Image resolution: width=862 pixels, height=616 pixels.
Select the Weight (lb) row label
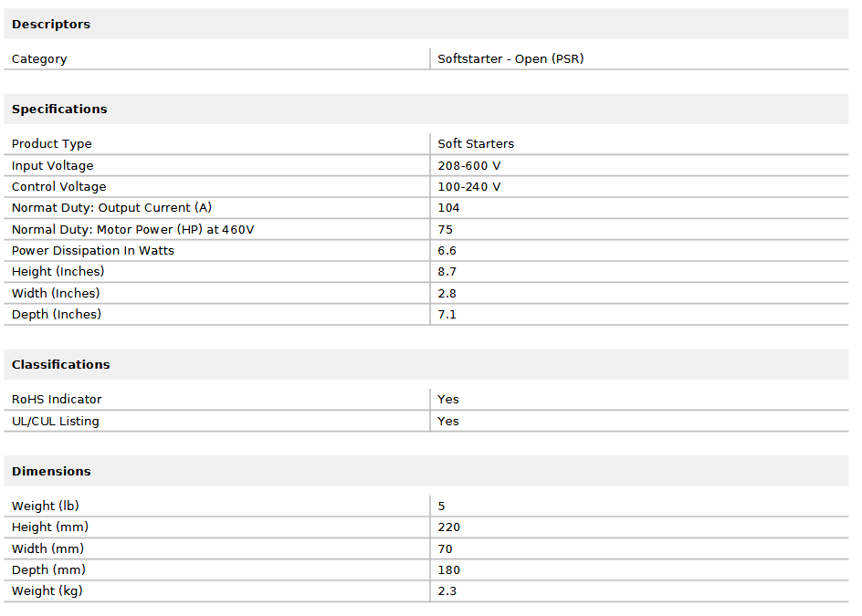click(47, 506)
